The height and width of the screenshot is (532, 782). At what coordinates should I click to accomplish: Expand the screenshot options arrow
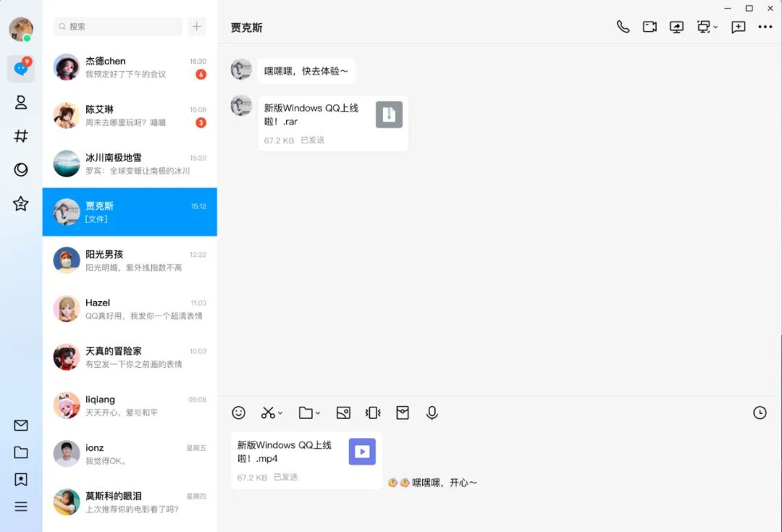pos(279,413)
